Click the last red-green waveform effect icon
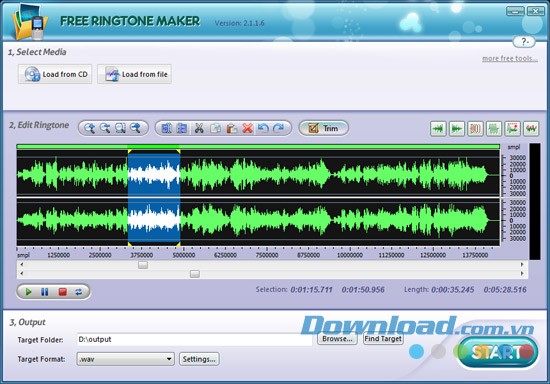The width and height of the screenshot is (550, 384). pyautogui.click(x=531, y=129)
